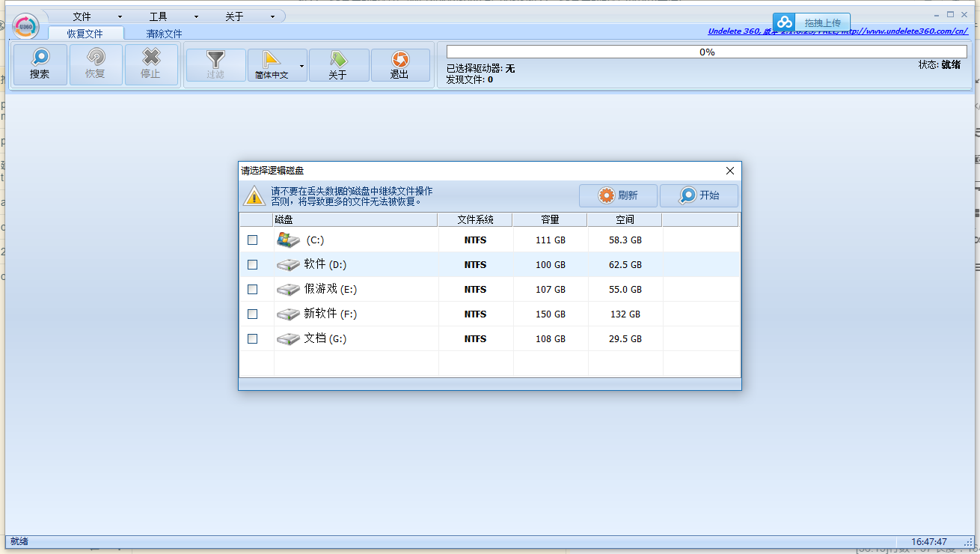The width and height of the screenshot is (980, 554).
Task: Open the 工具 menu dropdown
Action: tap(173, 16)
